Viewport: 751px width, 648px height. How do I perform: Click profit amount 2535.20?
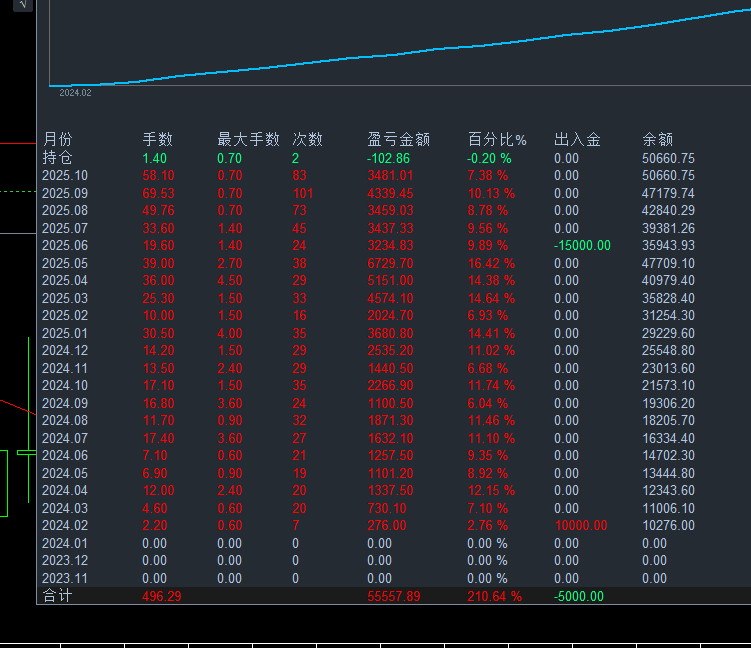pyautogui.click(x=390, y=350)
